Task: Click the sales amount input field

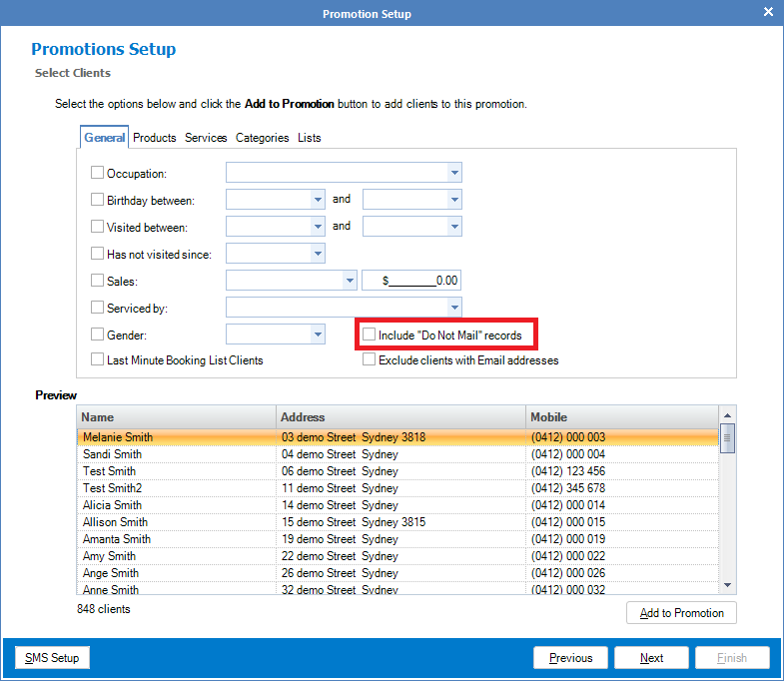Action: point(410,282)
